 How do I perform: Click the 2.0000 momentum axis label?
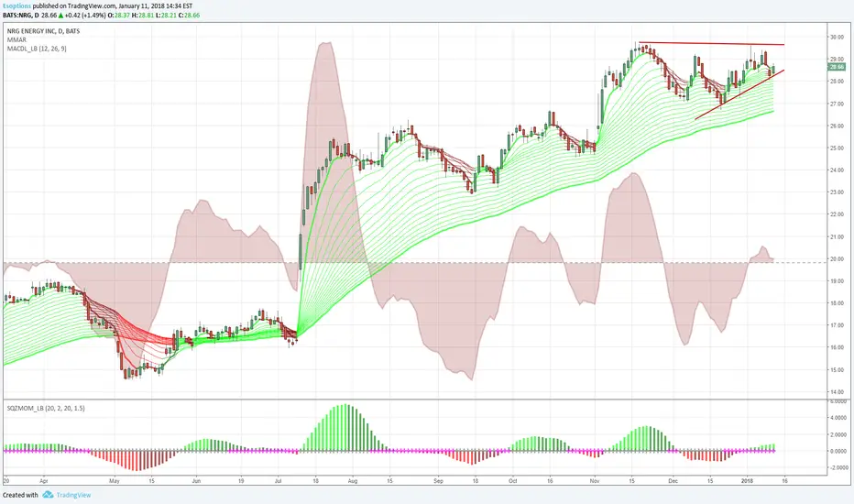(x=838, y=434)
